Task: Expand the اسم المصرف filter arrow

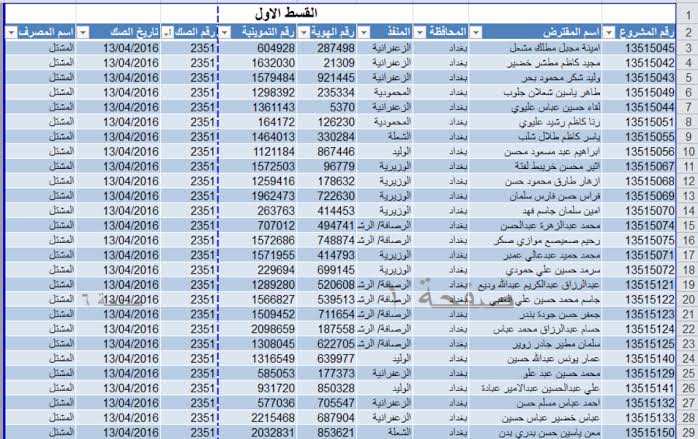Action: pos(11,33)
